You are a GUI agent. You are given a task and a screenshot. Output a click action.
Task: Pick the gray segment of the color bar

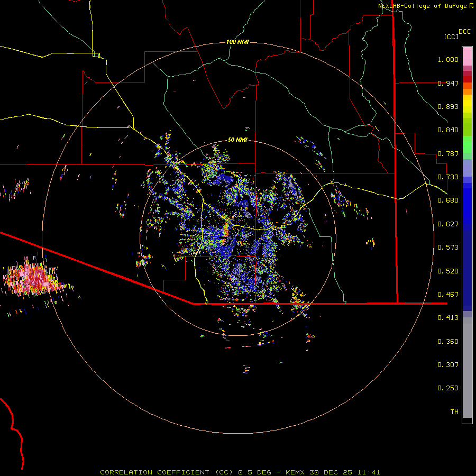[x=467, y=368]
